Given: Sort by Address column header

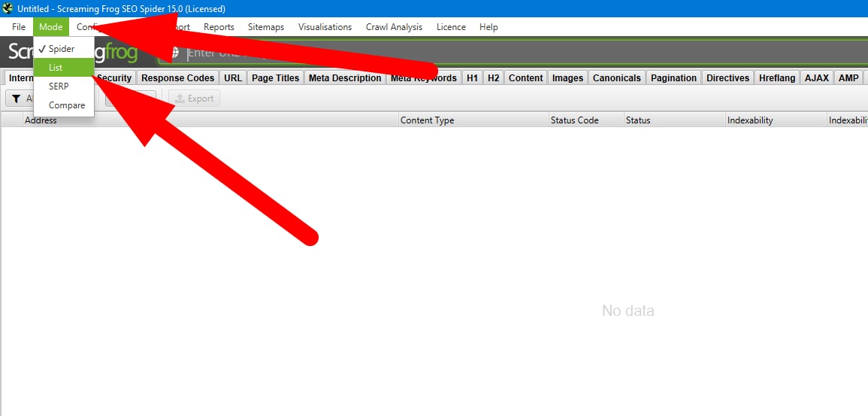Looking at the screenshot, I should click(210, 120).
